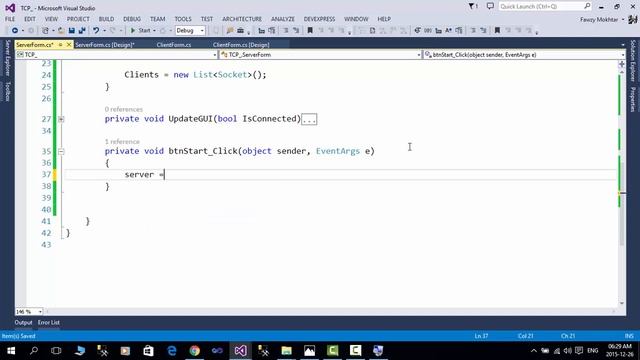640x360 pixels.
Task: Open the WINDOW menu
Action: pyautogui.click(x=356, y=19)
